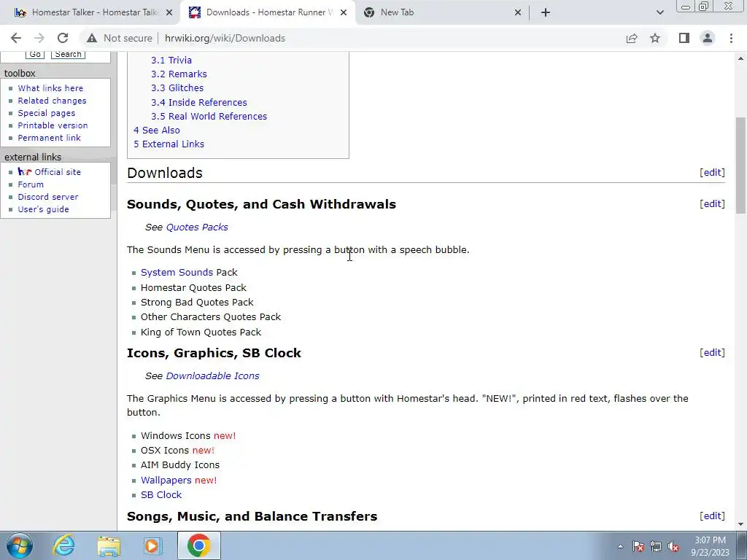Share this page using share icon
Screen dimensions: 747x560
[x=632, y=38]
